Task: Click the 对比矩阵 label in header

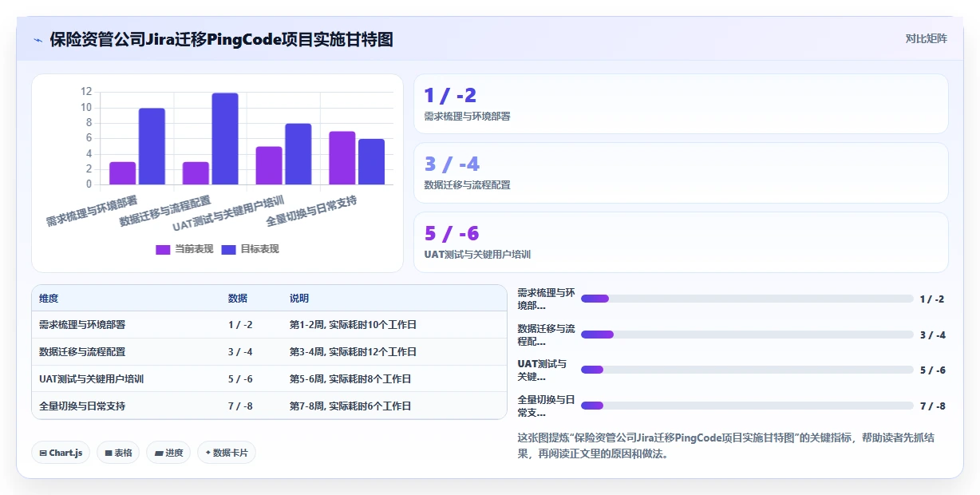Action: coord(926,38)
